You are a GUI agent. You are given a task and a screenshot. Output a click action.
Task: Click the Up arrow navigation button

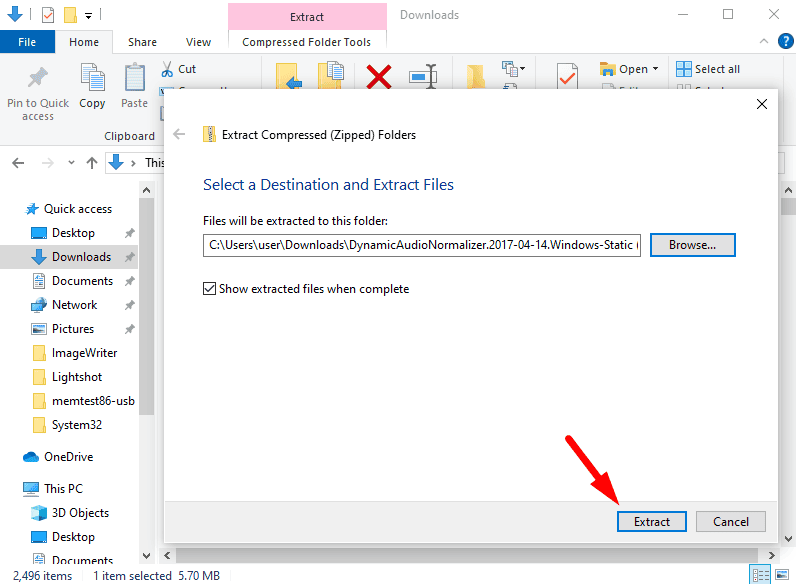[92, 162]
